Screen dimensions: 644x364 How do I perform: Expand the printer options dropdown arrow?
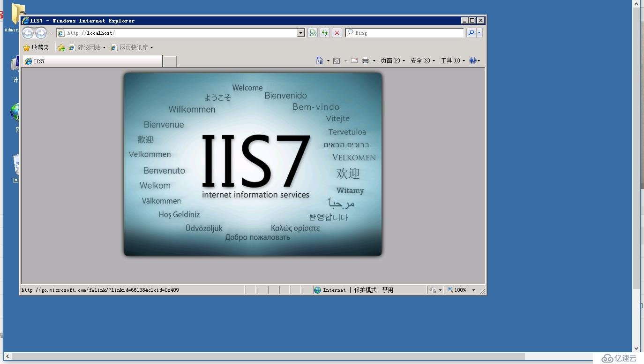click(x=374, y=61)
